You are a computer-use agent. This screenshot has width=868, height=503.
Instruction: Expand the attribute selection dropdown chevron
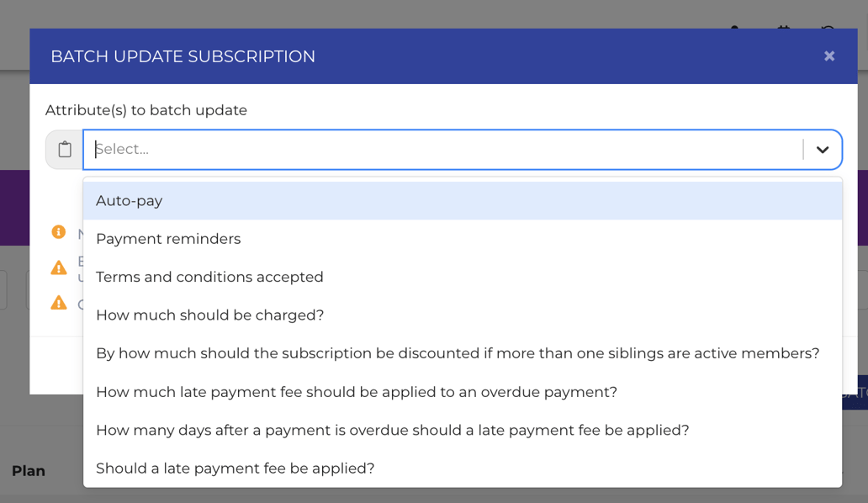point(823,149)
